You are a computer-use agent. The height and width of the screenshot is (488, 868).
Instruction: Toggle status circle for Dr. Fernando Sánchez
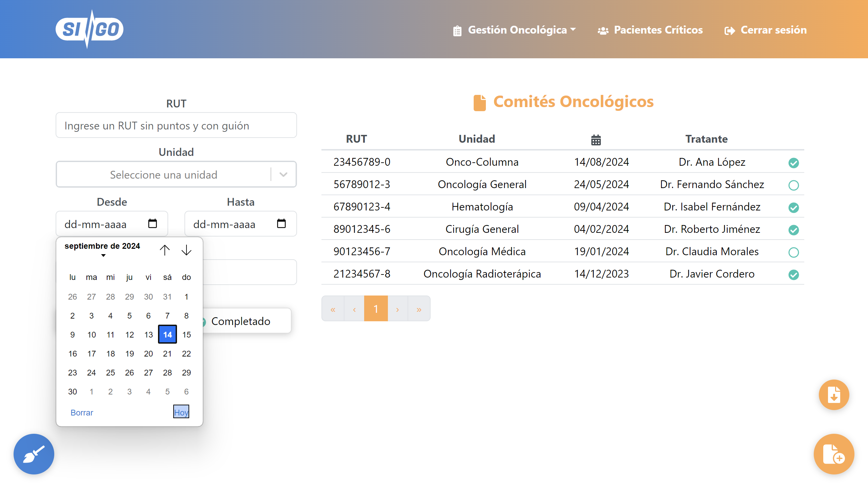coord(793,185)
